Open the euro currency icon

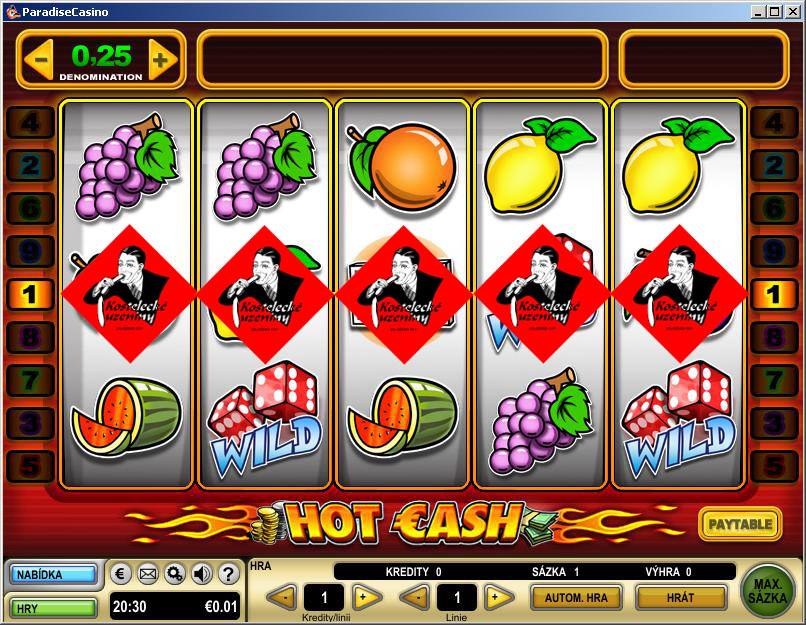(x=120, y=574)
